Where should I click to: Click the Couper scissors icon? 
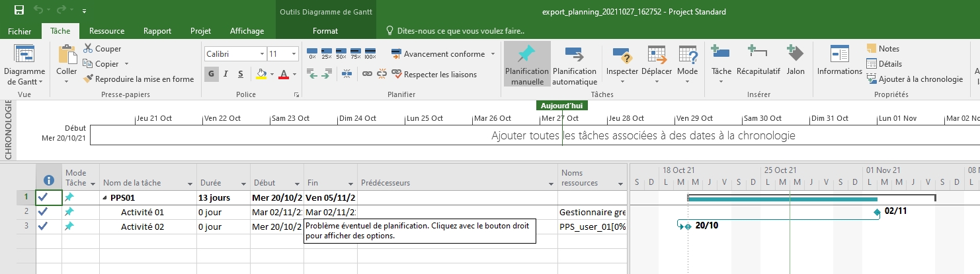pos(89,49)
